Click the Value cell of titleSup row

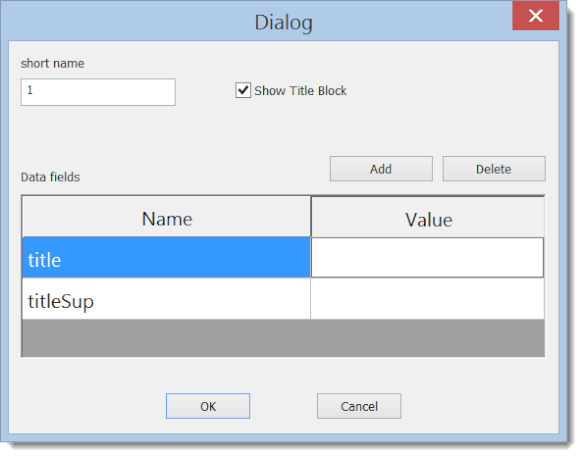[x=428, y=299]
